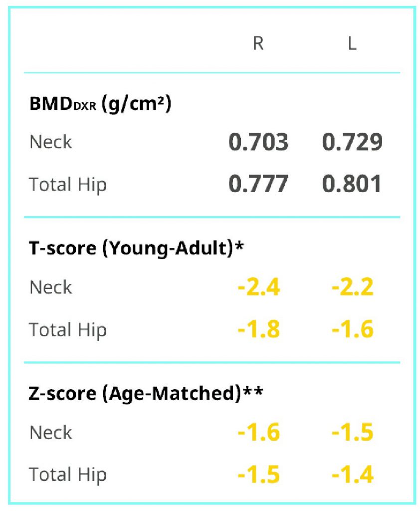Click right Neck BMD value 0.703
Image resolution: width=420 pixels, height=511 pixels.
point(258,142)
